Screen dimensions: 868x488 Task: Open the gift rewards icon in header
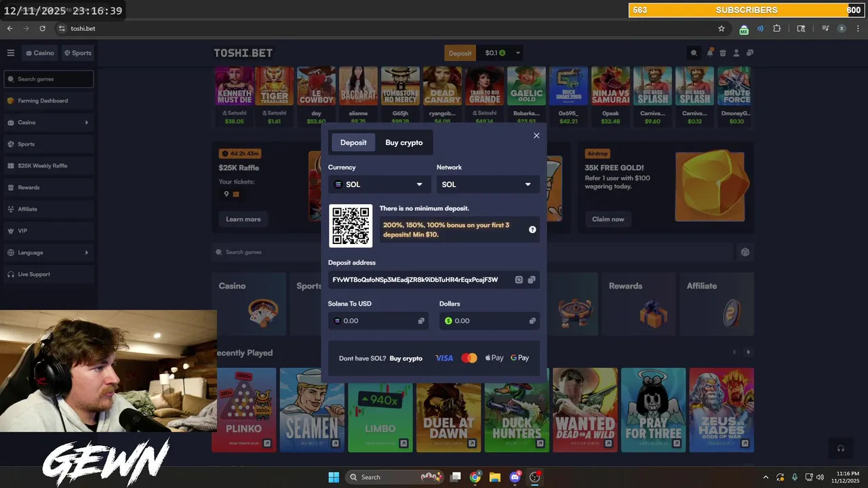click(723, 53)
